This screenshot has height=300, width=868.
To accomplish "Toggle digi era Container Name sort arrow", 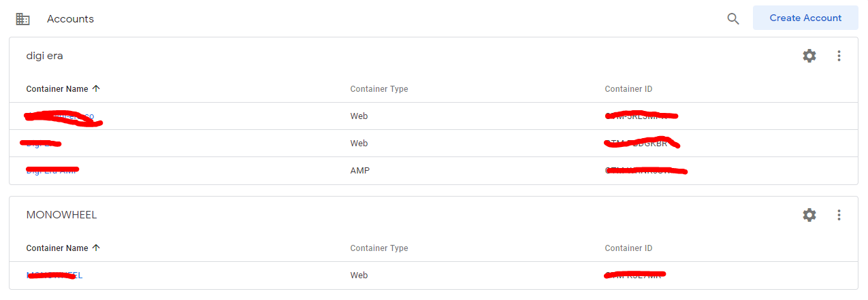I will (96, 88).
